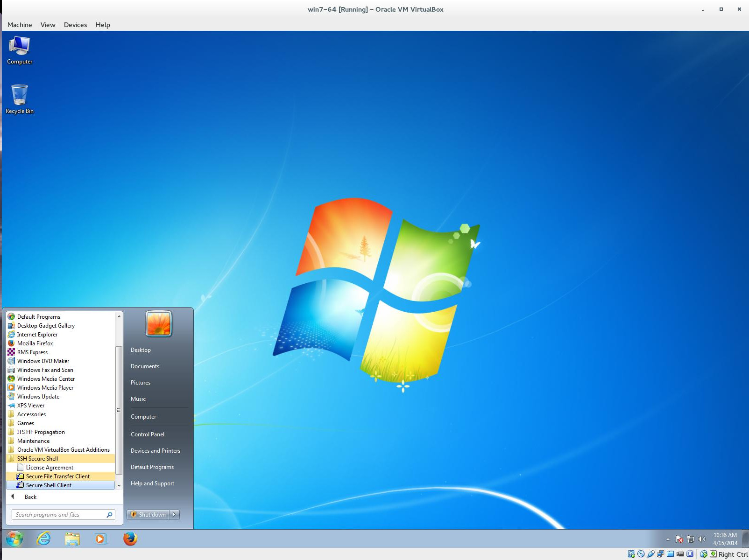Launch Internet Explorer from the Start menu list
The width and height of the screenshot is (749, 560).
tap(60, 334)
